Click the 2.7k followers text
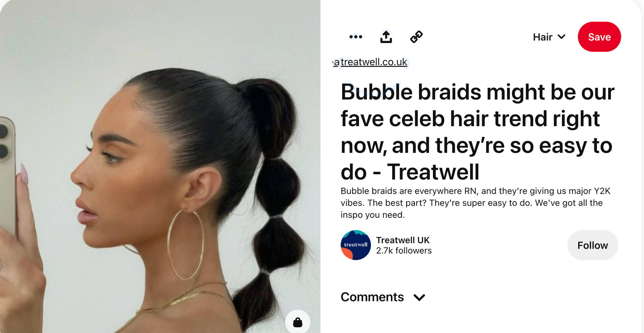644x333 pixels. (404, 251)
